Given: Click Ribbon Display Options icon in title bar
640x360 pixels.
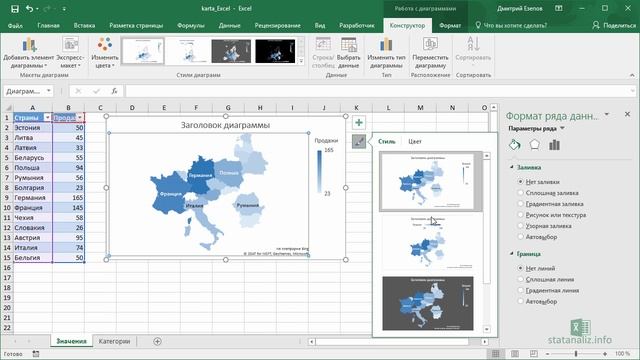Looking at the screenshot, I should 559,8.
